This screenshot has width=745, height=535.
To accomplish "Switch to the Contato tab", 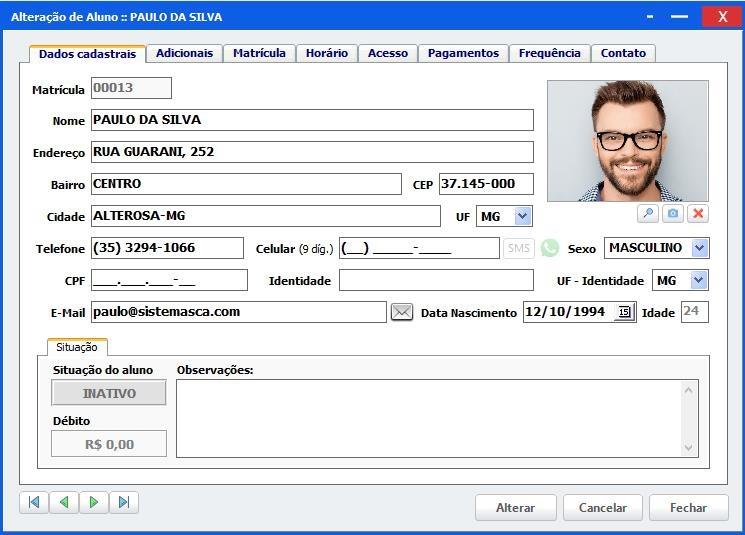I will [623, 53].
